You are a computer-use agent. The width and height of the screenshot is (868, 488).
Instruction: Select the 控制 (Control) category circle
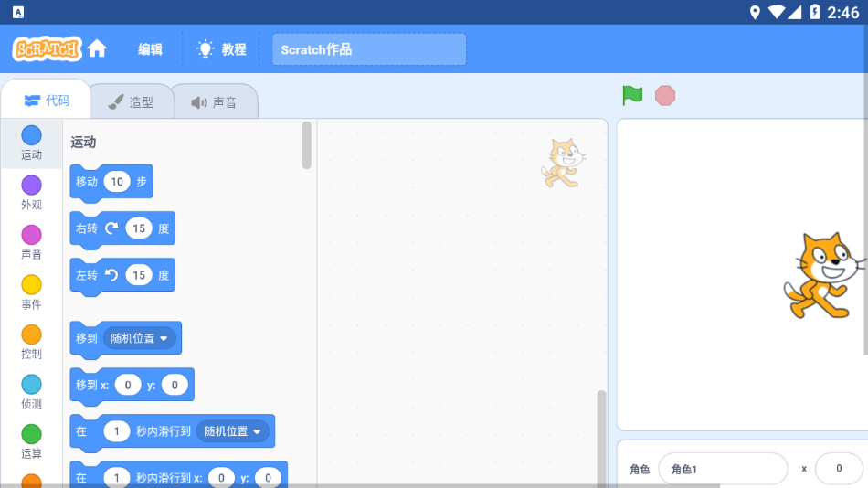(31, 335)
